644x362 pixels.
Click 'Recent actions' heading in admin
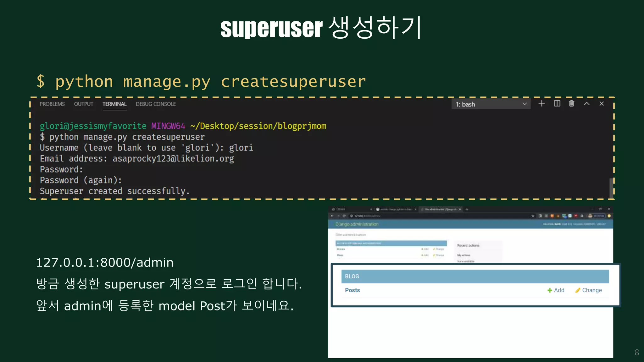point(468,245)
